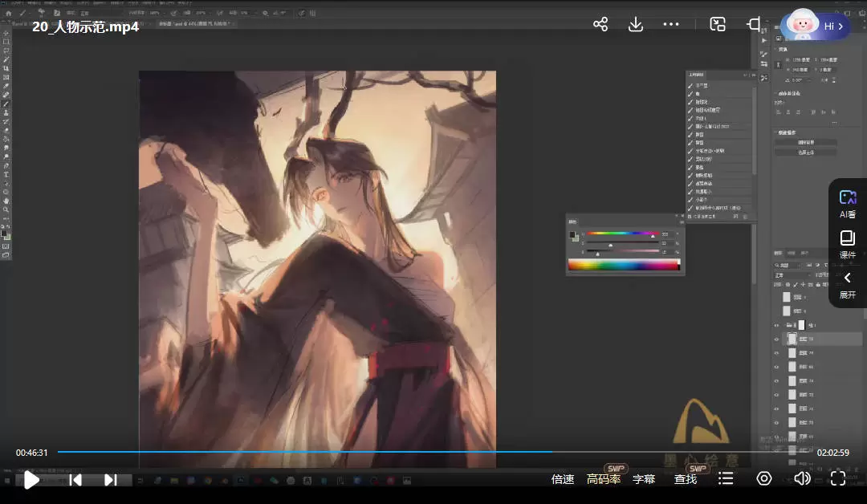The height and width of the screenshot is (504, 867).
Task: Open the 高码率 quality menu
Action: [604, 479]
